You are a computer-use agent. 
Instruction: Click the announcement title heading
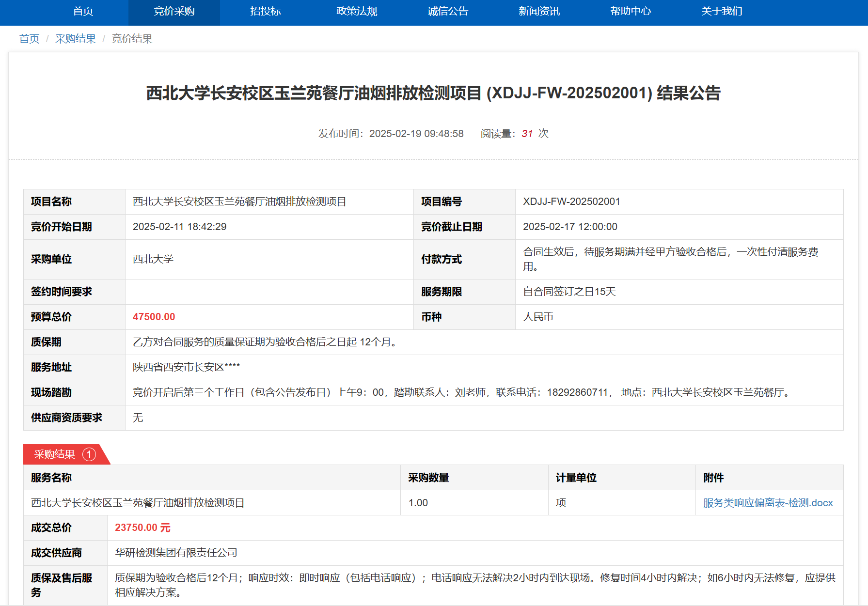click(x=433, y=93)
